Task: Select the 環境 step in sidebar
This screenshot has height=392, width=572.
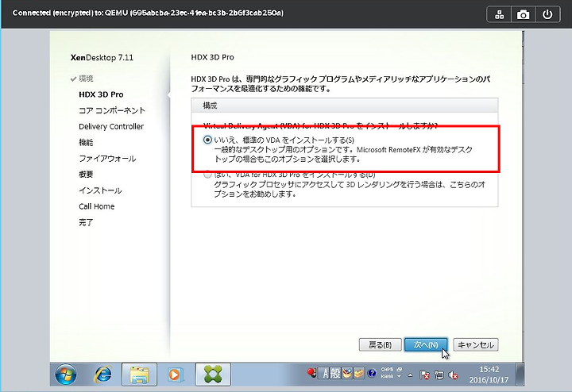Action: coord(86,79)
